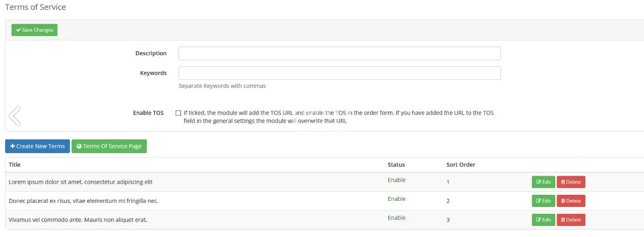644x237 pixels.
Task: Edit the Donec placerat terms entry
Action: click(543, 201)
